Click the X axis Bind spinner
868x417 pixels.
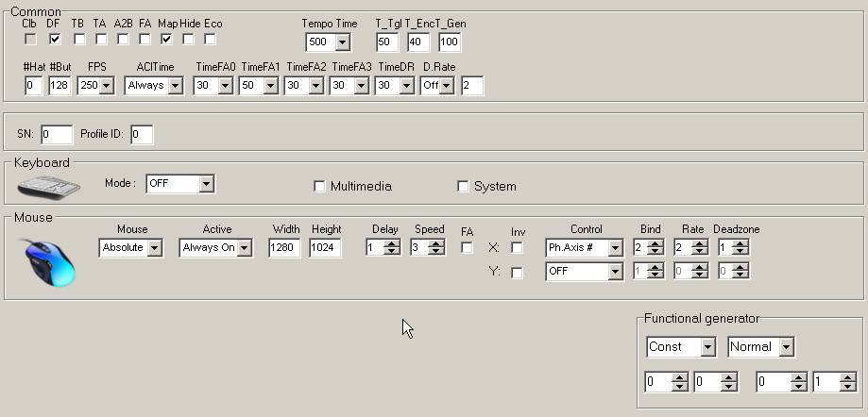649,248
